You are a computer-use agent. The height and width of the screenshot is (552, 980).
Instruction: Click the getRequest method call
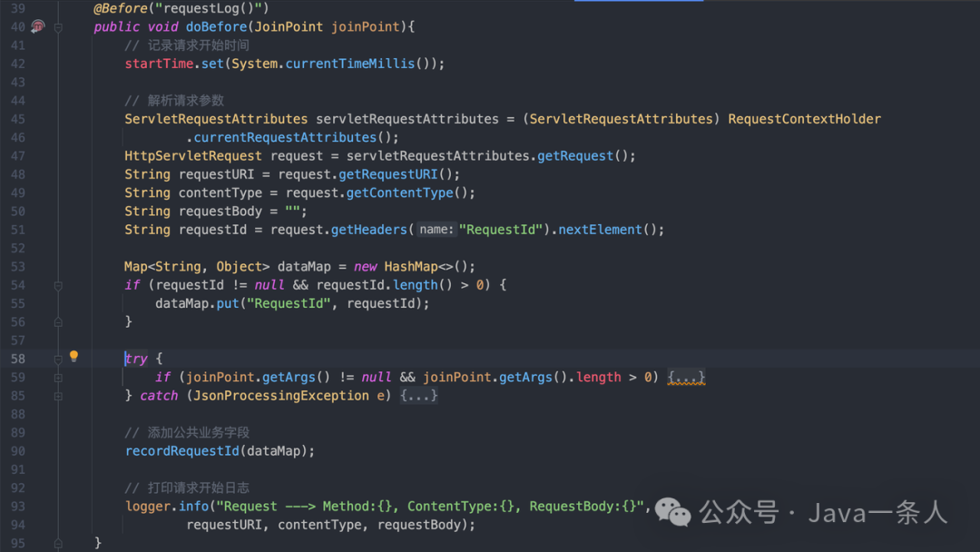click(x=575, y=155)
